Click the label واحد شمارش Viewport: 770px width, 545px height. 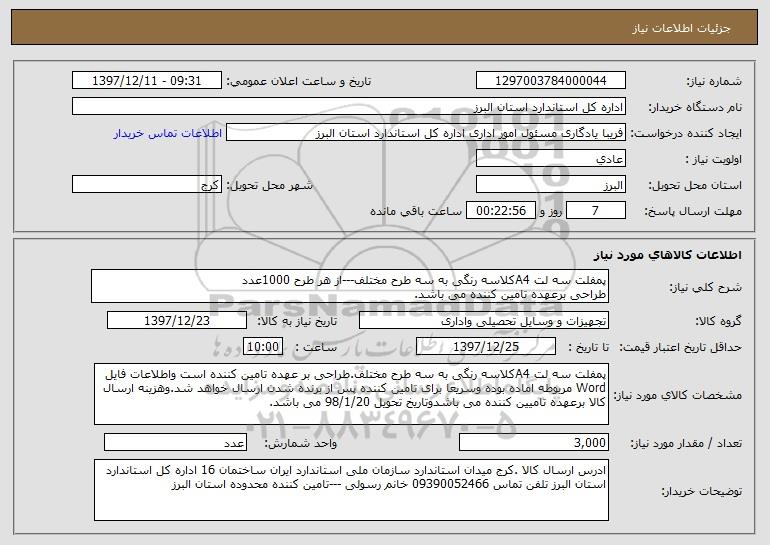point(301,443)
